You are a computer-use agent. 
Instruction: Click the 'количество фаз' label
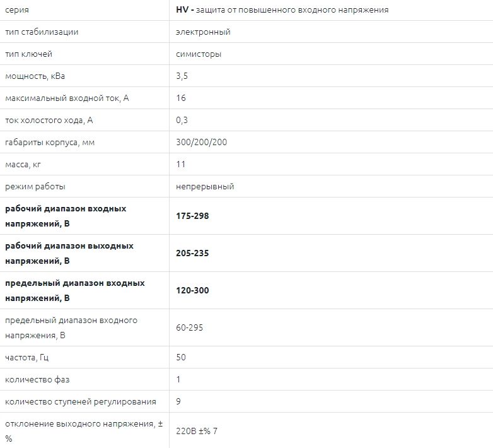37,379
